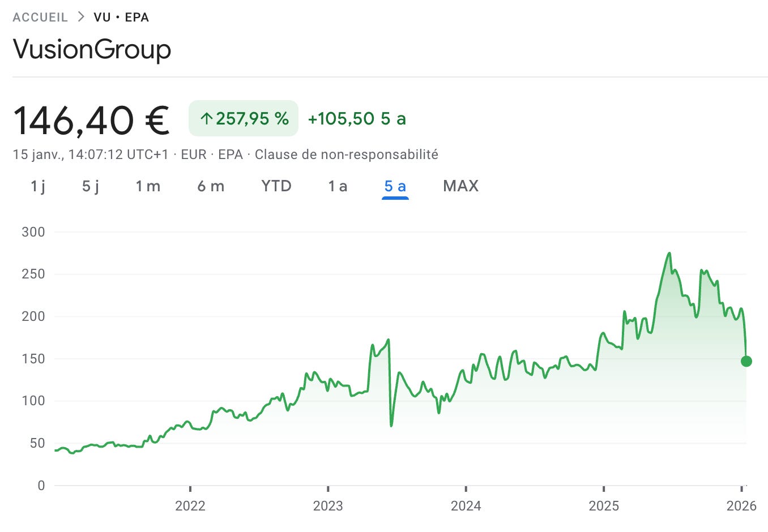768x532 pixels.
Task: Select the 5 a range tab
Action: pos(395,186)
